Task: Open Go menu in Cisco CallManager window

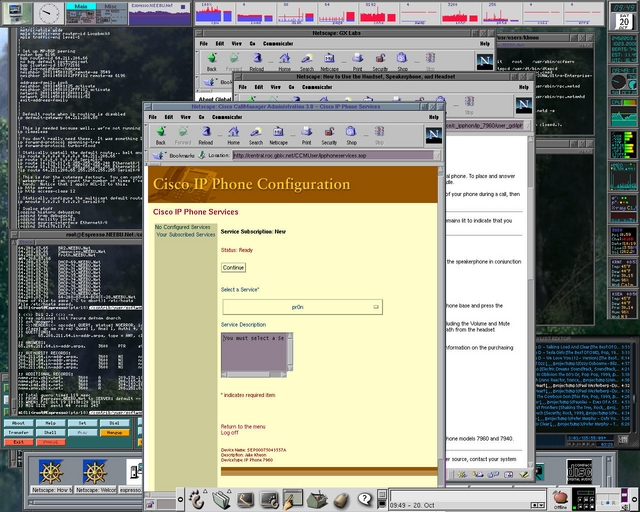Action: [x=201, y=117]
